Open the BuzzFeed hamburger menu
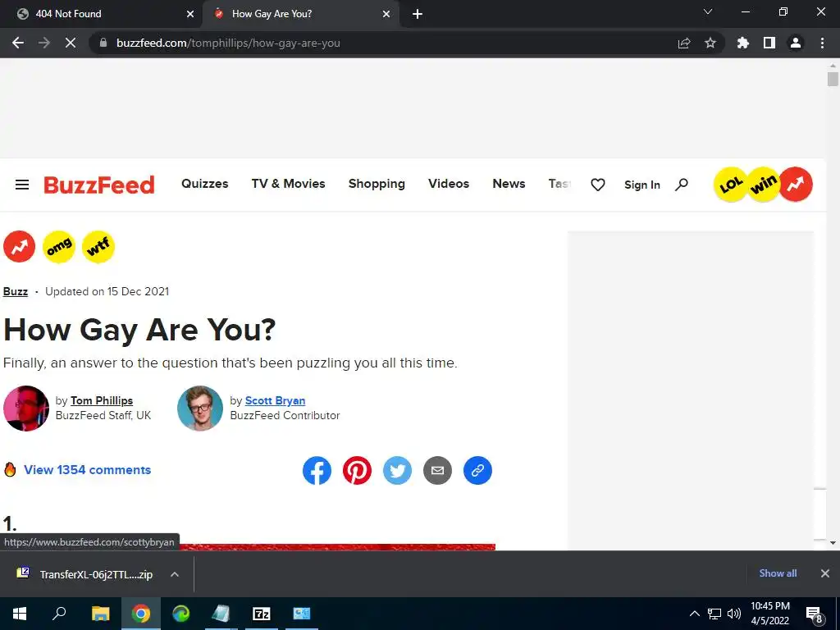840x630 pixels. pyautogui.click(x=22, y=185)
